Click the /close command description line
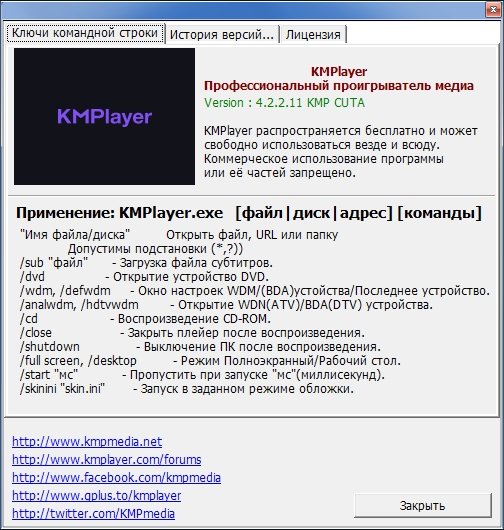Viewport: 504px width, 530px height. [192, 333]
